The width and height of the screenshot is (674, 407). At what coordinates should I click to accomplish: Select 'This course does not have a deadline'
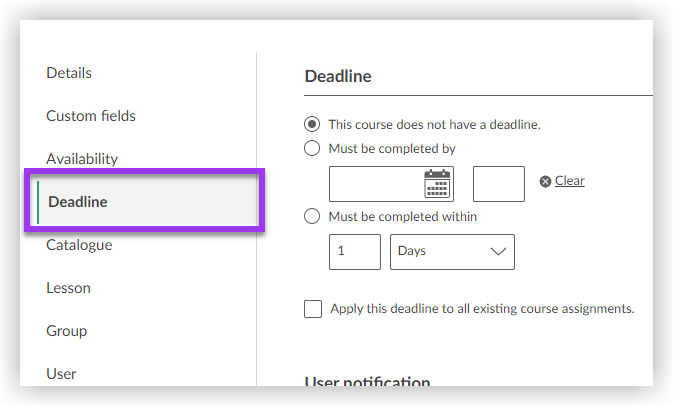coord(312,125)
